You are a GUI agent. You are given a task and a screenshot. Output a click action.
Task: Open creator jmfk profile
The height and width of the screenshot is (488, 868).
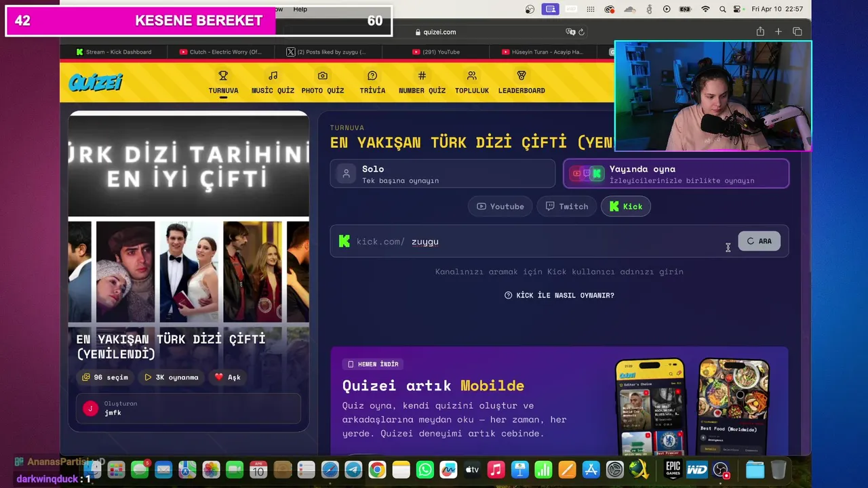[189, 408]
